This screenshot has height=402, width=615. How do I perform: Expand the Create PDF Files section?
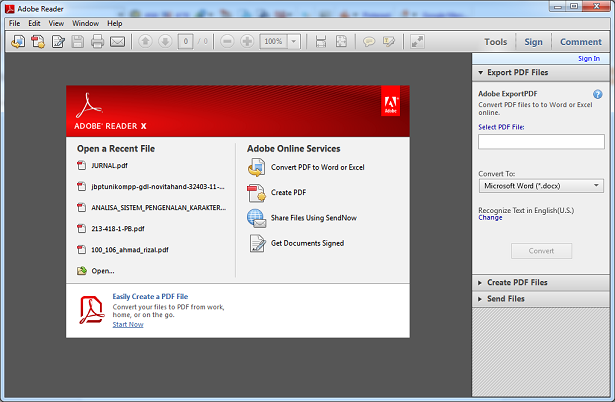tap(480, 283)
